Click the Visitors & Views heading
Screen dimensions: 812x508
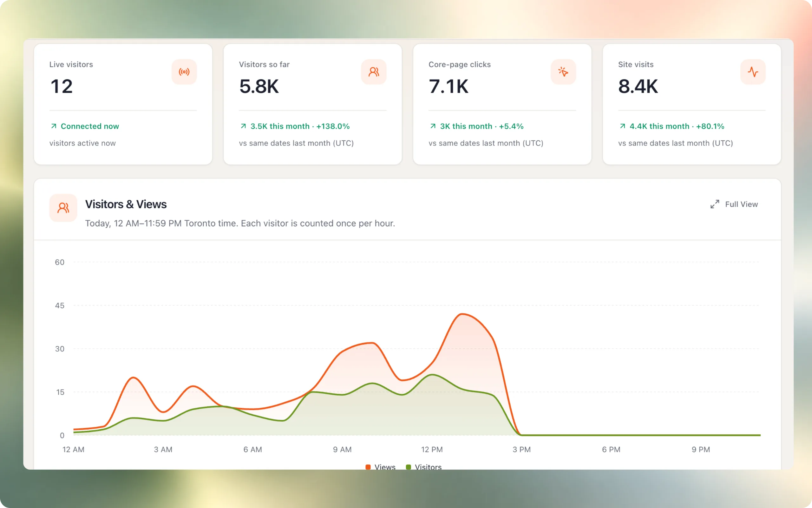tap(126, 204)
